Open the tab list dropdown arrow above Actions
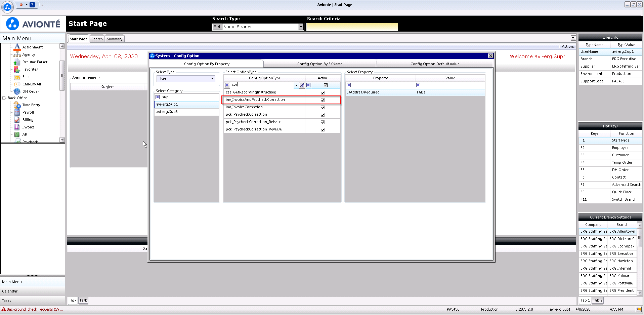 (573, 38)
